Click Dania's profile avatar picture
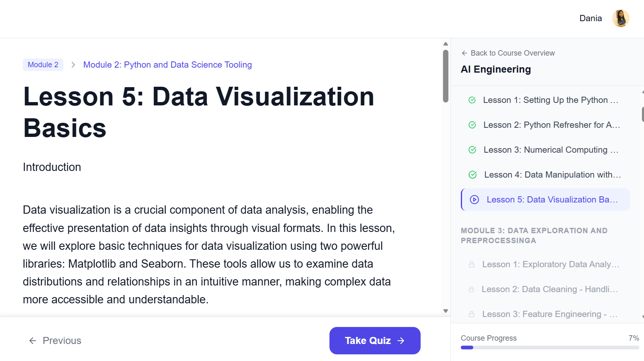This screenshot has height=361, width=644. click(620, 18)
